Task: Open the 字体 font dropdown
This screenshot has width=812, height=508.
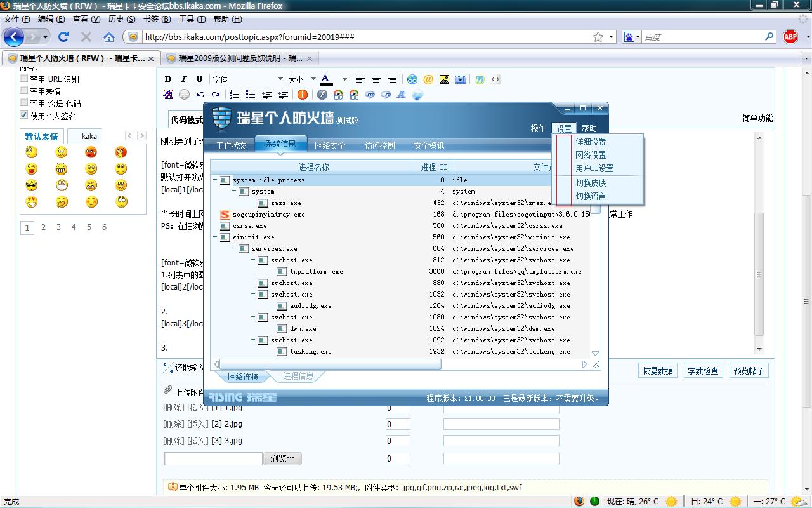Action: tap(247, 79)
